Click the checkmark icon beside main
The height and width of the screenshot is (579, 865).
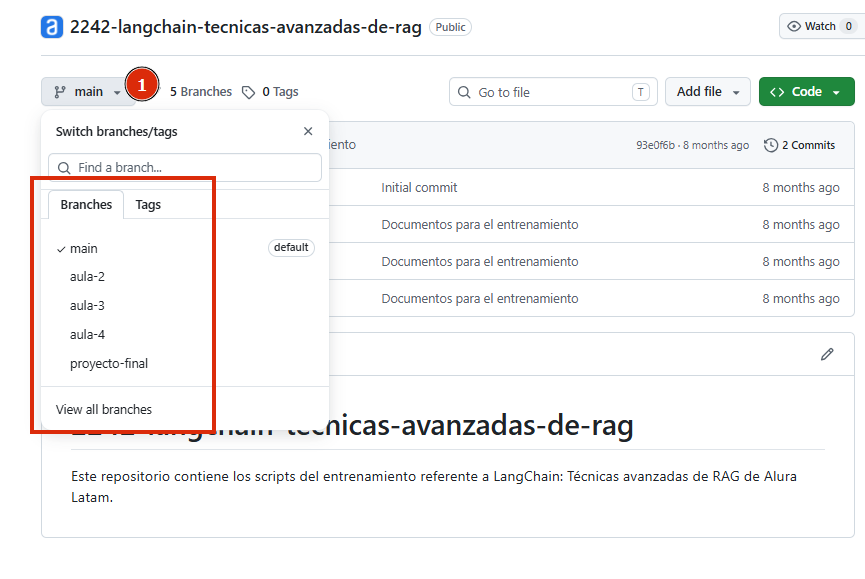[x=61, y=249]
